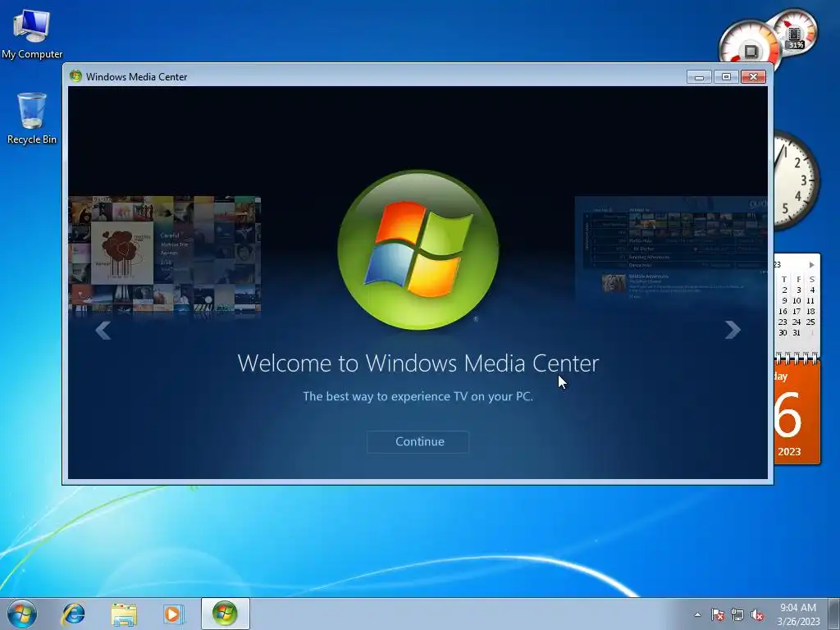Click the green Windows Media Center logo orb
Image resolution: width=840 pixels, height=630 pixels.
click(418, 249)
